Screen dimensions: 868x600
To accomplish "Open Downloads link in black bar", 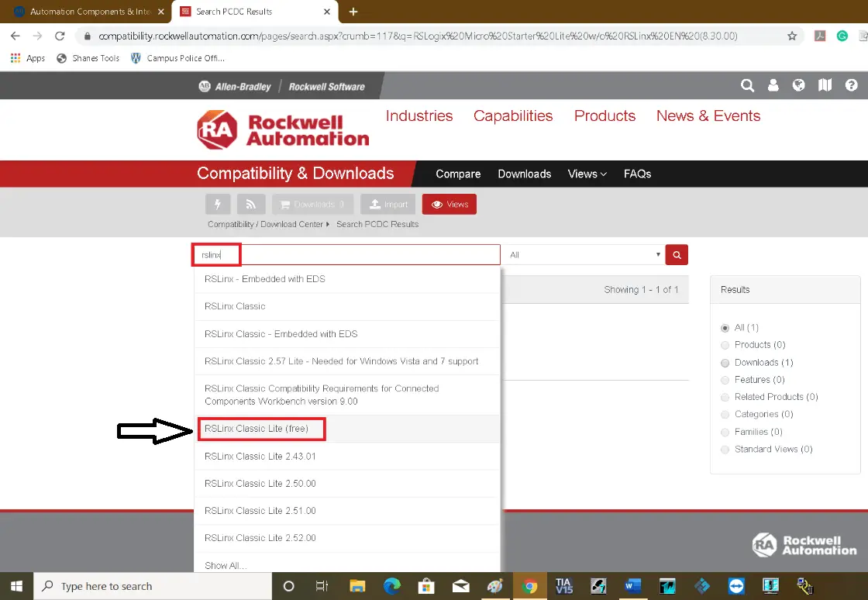I will click(x=524, y=174).
